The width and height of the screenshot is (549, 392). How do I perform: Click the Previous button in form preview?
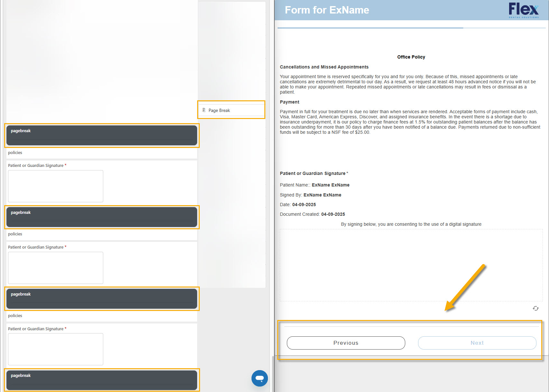tap(346, 343)
